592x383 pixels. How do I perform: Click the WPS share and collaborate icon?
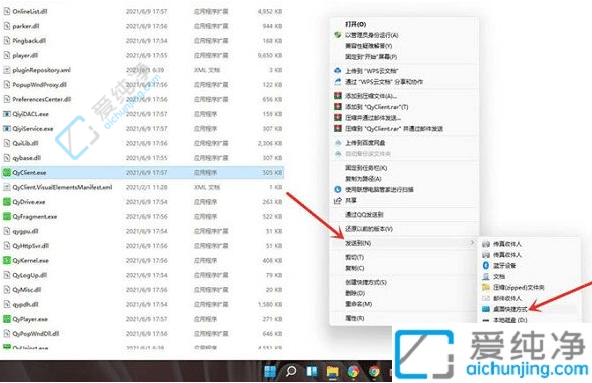tap(338, 81)
